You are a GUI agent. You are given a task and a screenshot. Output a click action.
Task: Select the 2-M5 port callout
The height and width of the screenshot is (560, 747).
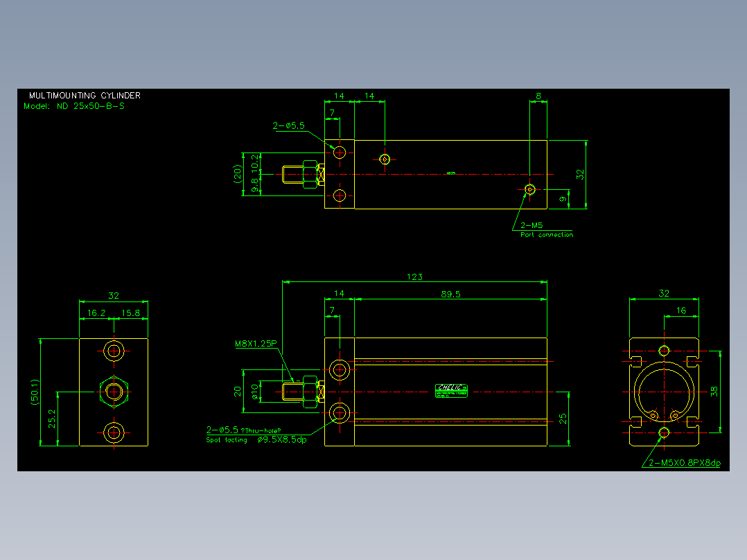click(531, 225)
